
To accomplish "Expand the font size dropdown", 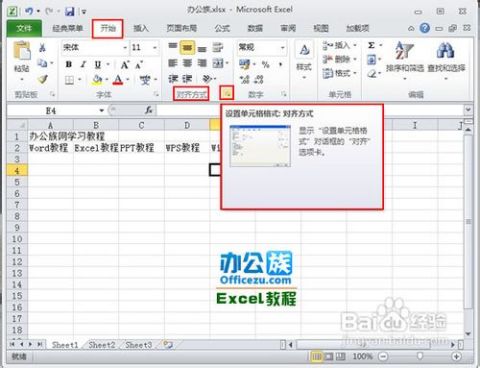I will tap(155, 48).
